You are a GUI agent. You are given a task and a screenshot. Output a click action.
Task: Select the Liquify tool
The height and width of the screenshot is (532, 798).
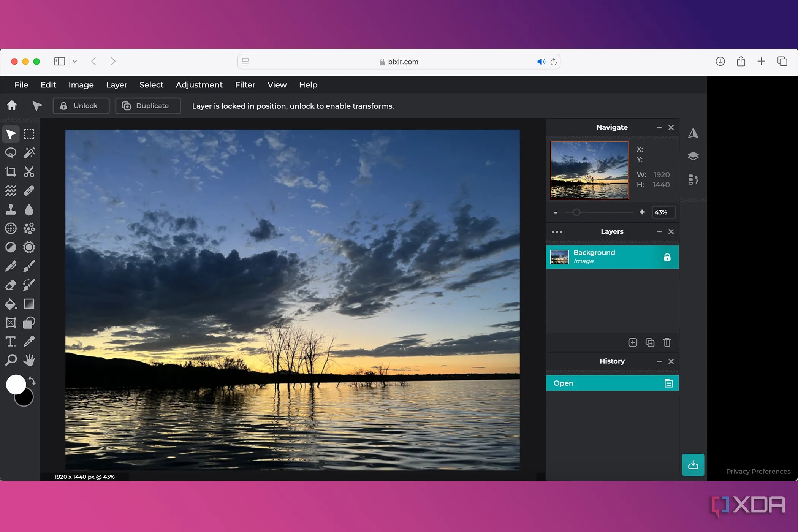pyautogui.click(x=11, y=190)
